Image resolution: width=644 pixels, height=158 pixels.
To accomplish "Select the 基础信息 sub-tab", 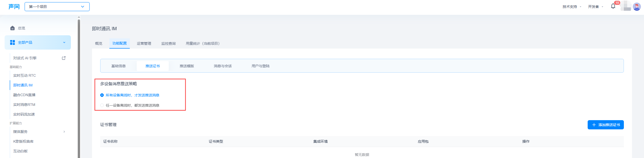I will [119, 66].
